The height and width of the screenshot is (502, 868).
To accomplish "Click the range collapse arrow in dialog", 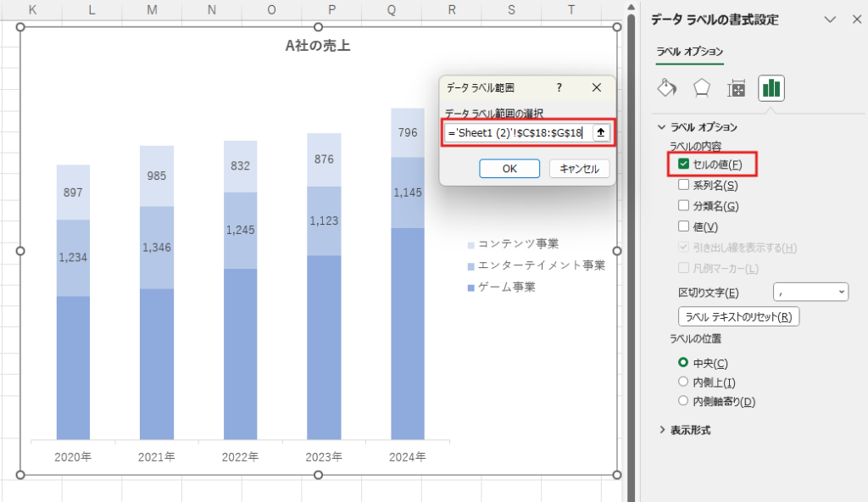I will coord(600,132).
